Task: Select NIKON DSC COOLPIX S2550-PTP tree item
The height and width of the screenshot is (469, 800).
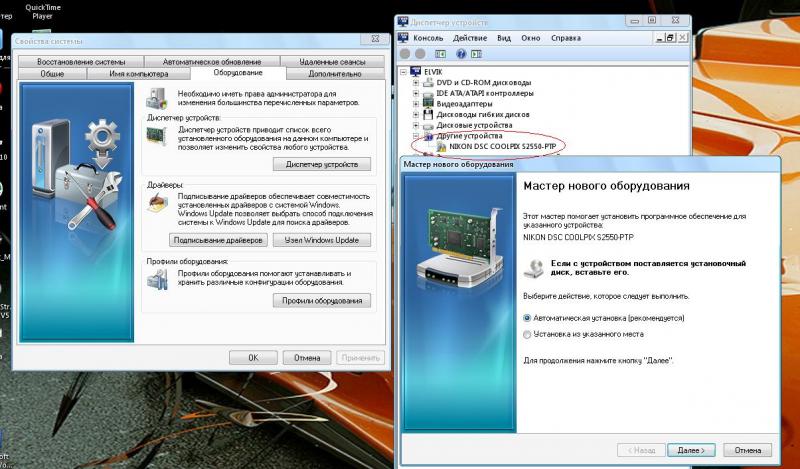Action: click(x=501, y=146)
